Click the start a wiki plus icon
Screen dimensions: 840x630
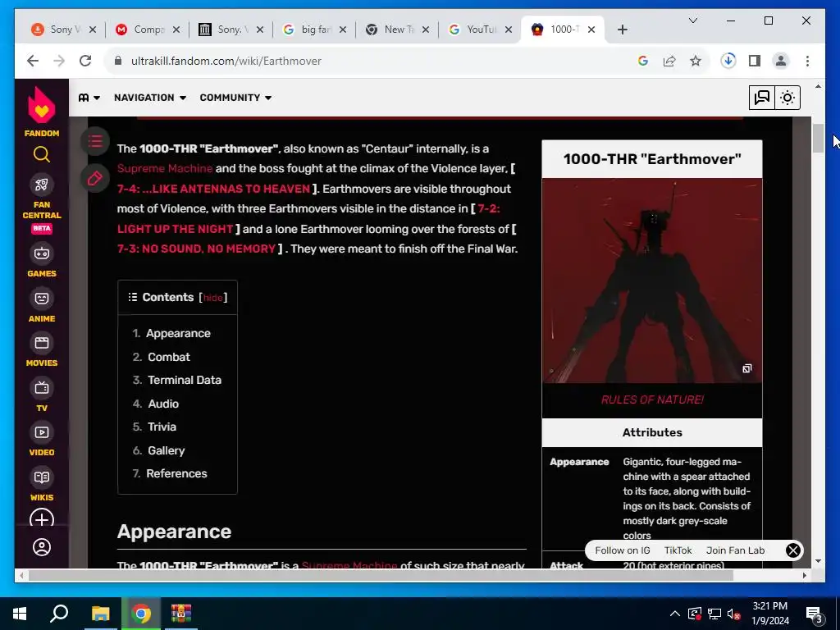[42, 519]
